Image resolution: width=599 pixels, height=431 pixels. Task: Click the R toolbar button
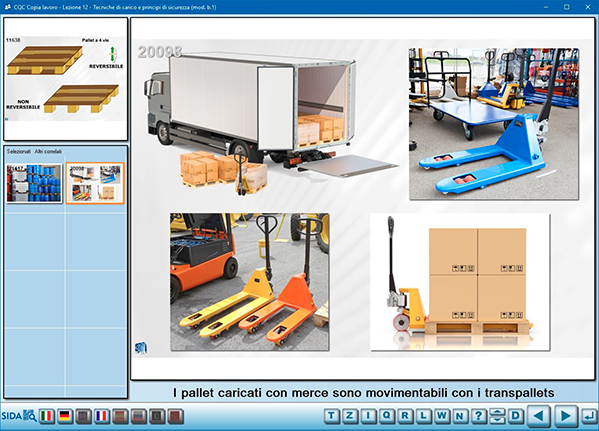(x=405, y=416)
